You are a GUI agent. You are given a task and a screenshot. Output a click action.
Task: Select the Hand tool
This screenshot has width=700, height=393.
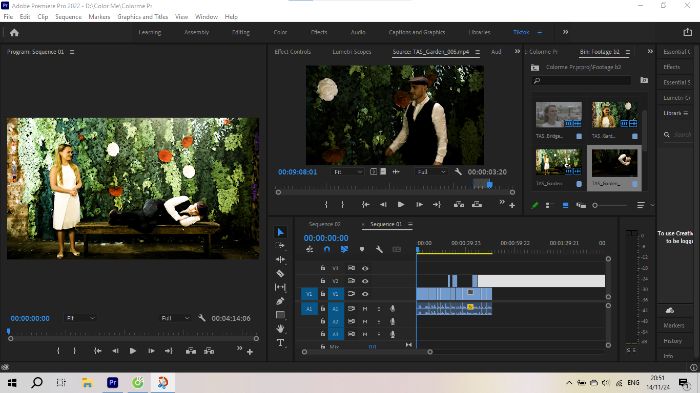click(x=280, y=329)
